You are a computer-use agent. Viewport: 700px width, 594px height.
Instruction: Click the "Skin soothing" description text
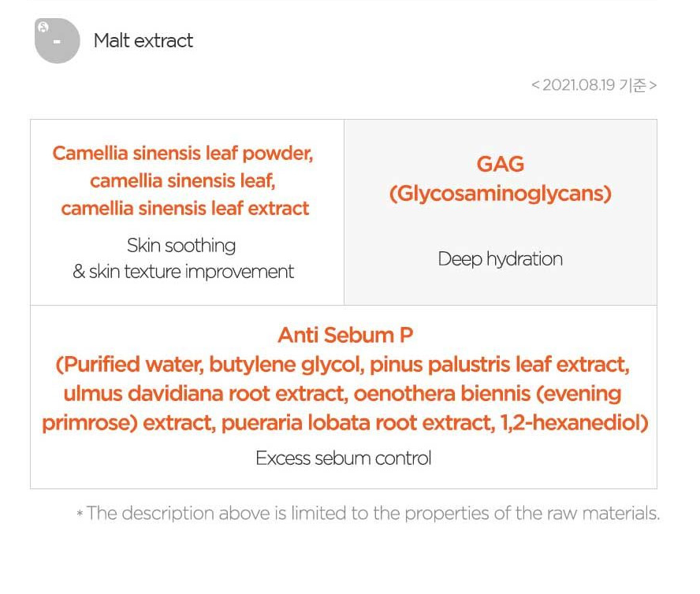[181, 245]
